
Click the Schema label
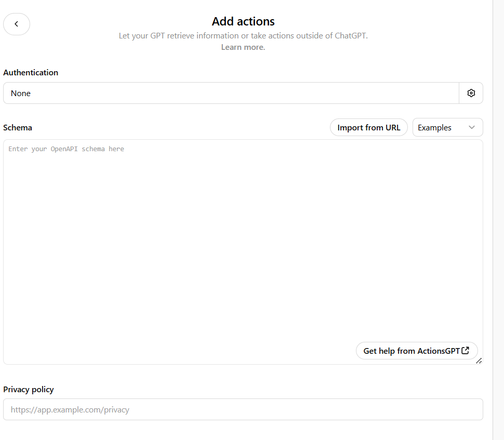click(x=18, y=128)
